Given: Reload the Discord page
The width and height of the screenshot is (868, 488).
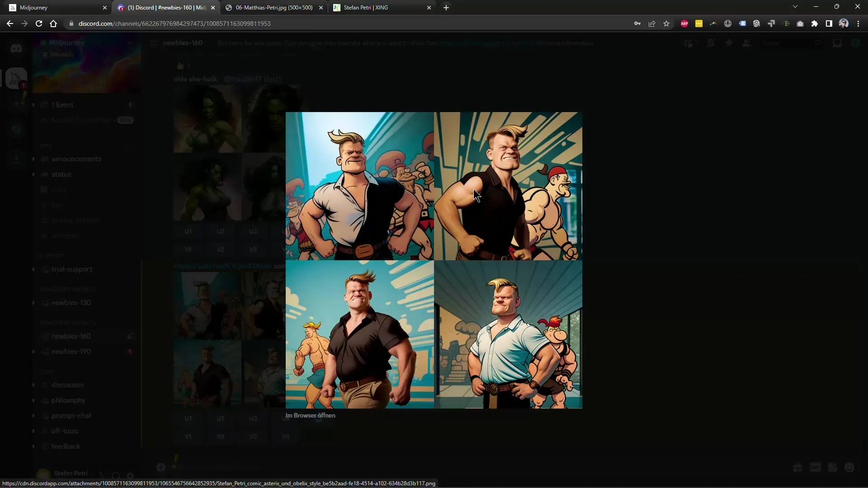Looking at the screenshot, I should (x=39, y=23).
